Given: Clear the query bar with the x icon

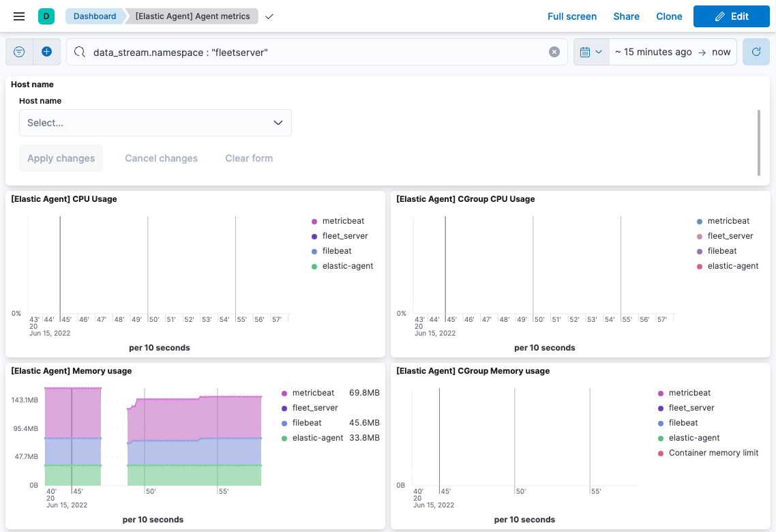Looking at the screenshot, I should (x=554, y=51).
